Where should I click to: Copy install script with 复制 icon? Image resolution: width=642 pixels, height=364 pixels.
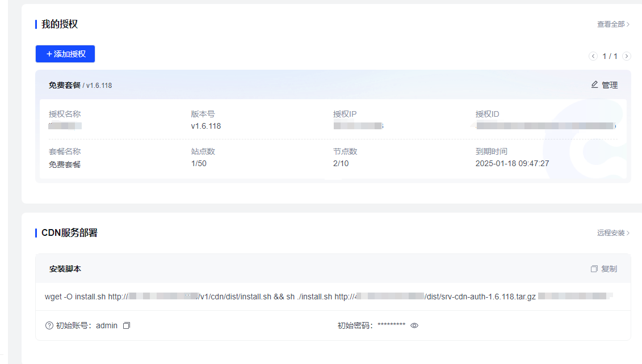(x=594, y=269)
